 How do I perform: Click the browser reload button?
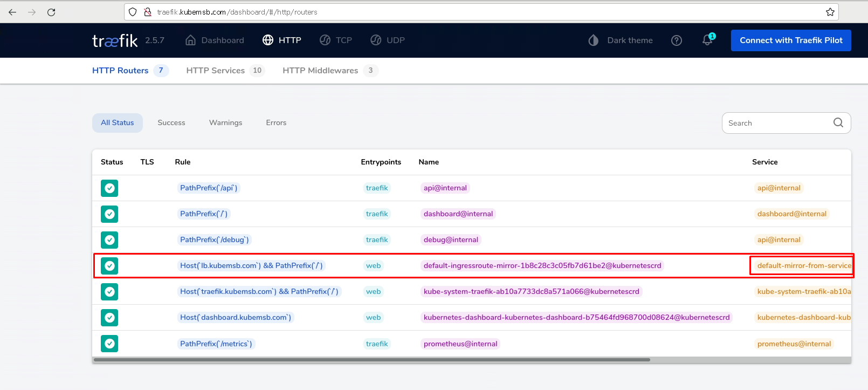pos(51,12)
